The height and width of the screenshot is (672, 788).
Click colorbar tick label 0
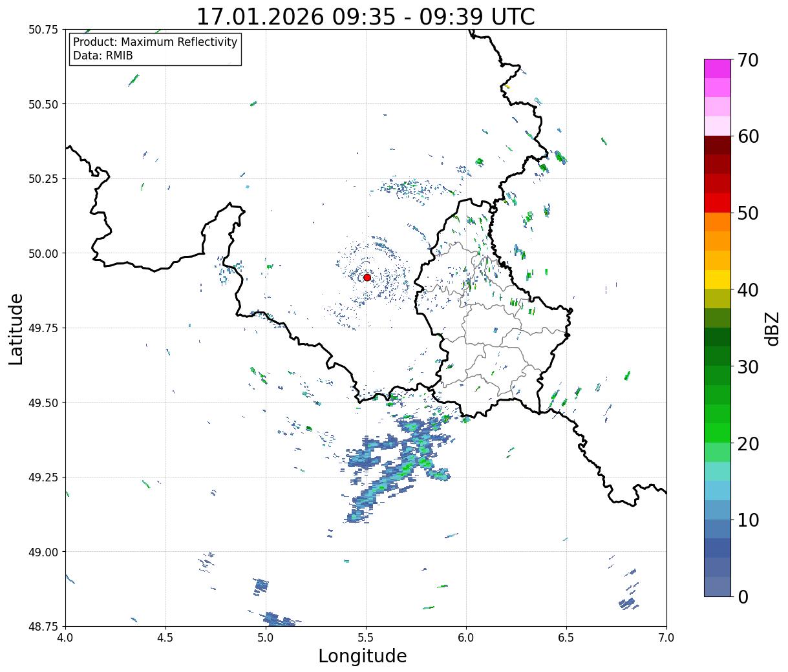tap(742, 596)
